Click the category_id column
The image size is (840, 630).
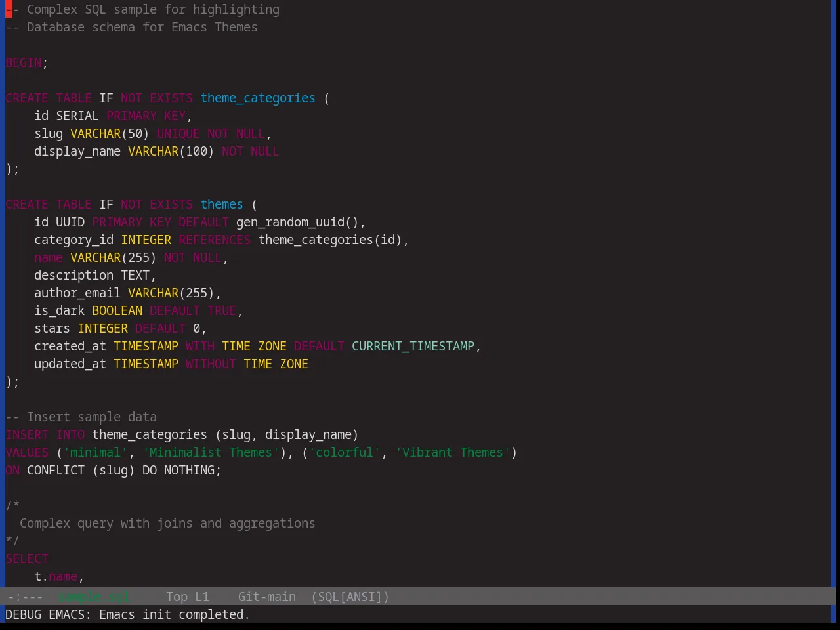point(73,240)
